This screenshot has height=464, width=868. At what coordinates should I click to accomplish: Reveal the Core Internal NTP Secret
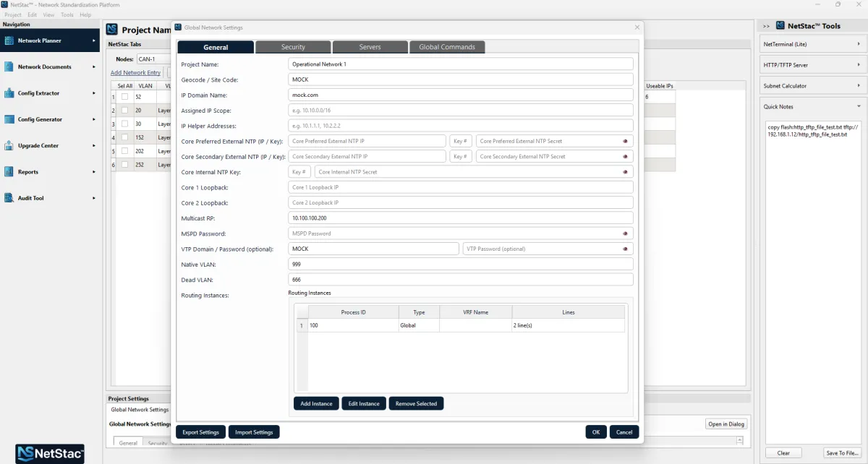click(625, 172)
